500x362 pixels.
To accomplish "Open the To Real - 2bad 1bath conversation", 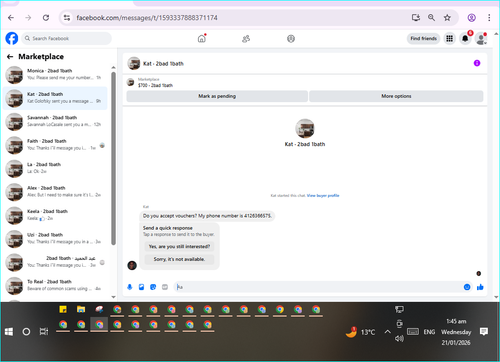I will click(55, 285).
